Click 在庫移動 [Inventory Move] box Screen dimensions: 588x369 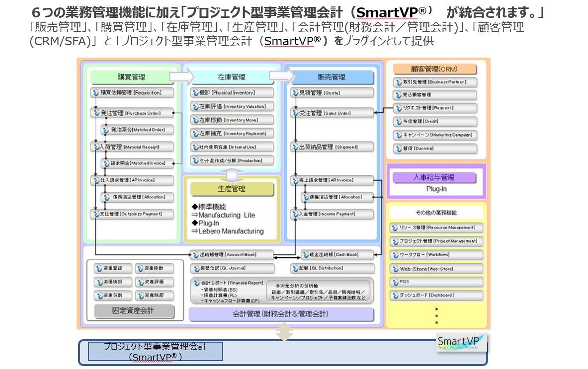pos(232,120)
